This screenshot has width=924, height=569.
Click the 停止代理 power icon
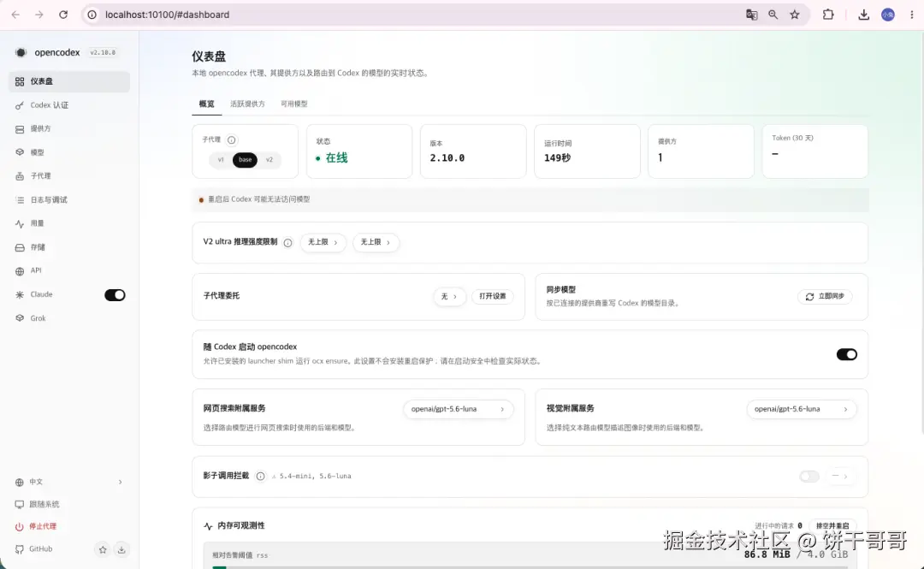tap(20, 526)
